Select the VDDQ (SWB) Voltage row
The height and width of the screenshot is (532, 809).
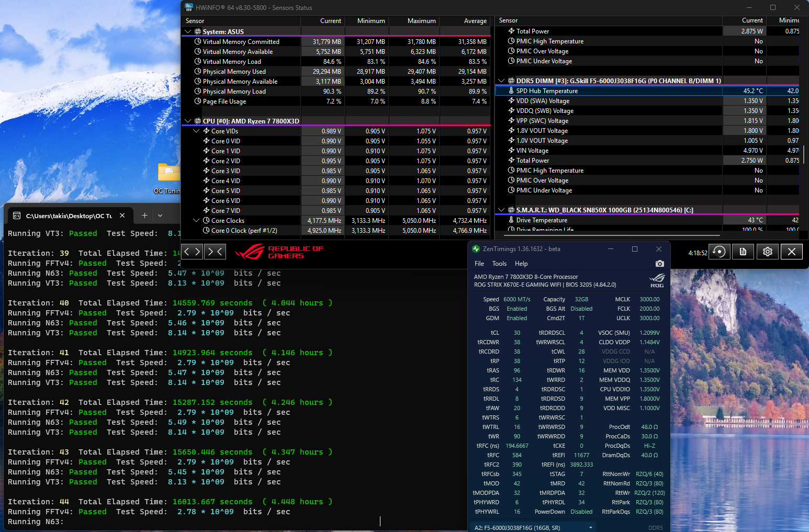647,110
